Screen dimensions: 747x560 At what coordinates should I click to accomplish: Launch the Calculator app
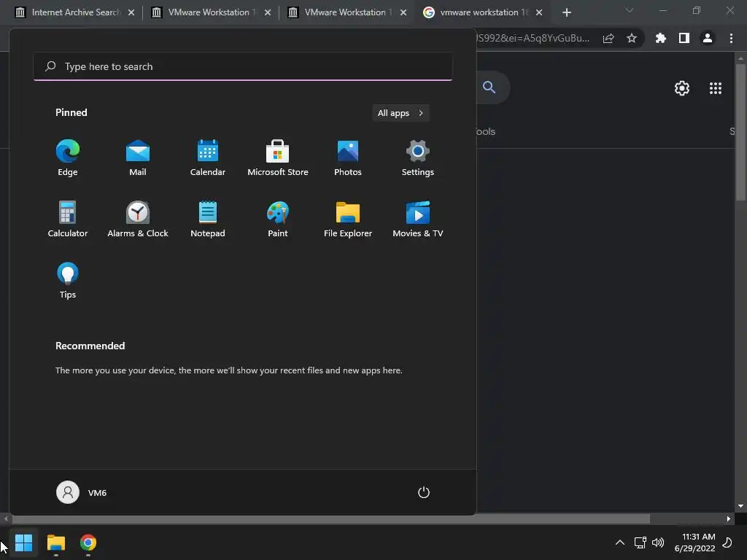(x=68, y=219)
